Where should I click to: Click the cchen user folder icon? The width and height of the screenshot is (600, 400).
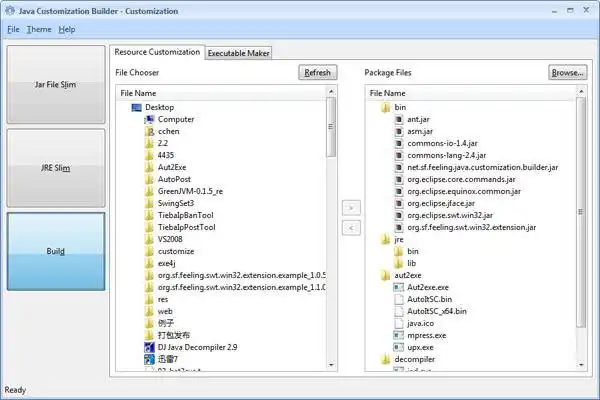pos(149,131)
